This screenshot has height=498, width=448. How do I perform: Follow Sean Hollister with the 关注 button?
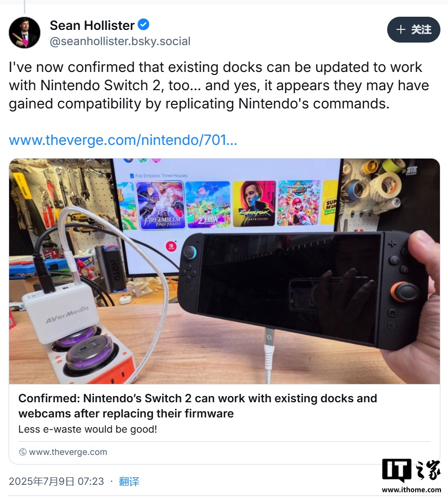(x=414, y=29)
